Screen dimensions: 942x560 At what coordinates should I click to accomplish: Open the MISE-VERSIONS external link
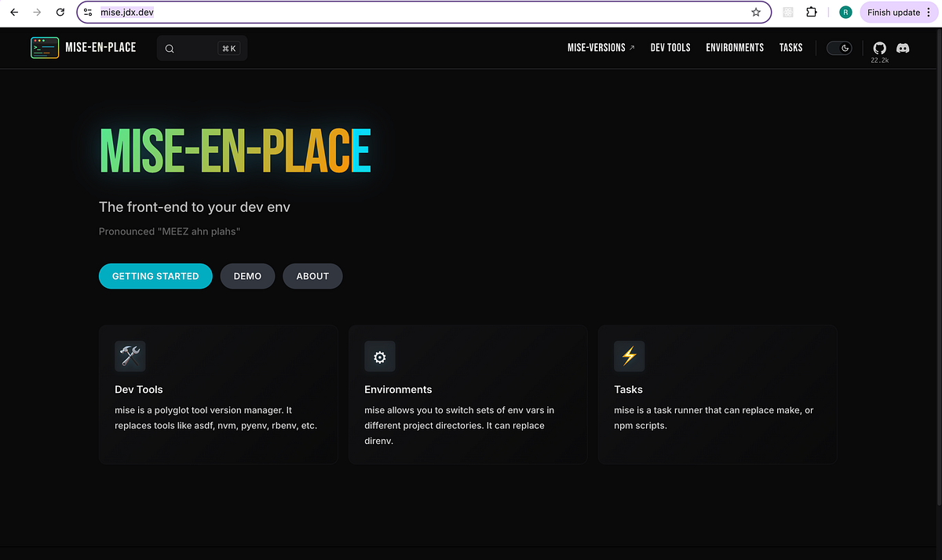[601, 48]
